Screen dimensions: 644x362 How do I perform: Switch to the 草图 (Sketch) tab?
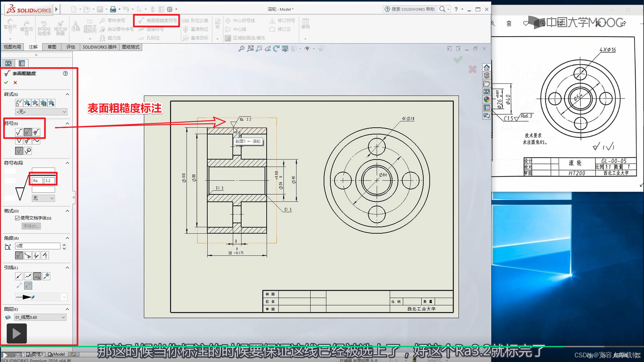52,47
